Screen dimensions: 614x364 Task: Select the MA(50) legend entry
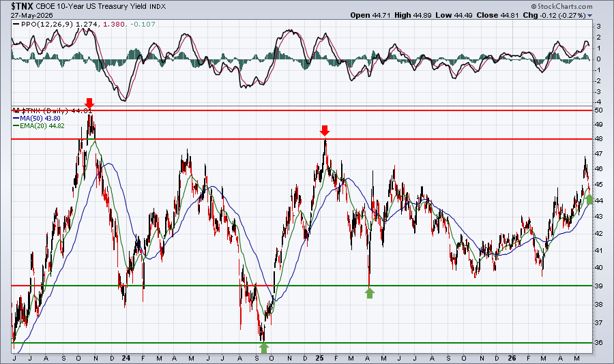38,118
